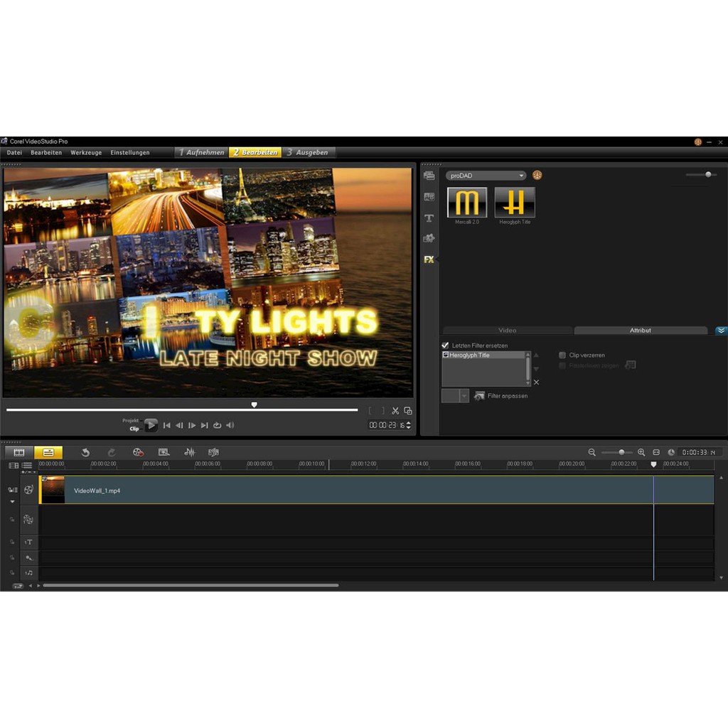Zoom out the timeline with minus magnifier
Screen dimensions: 728x728
coord(592,452)
